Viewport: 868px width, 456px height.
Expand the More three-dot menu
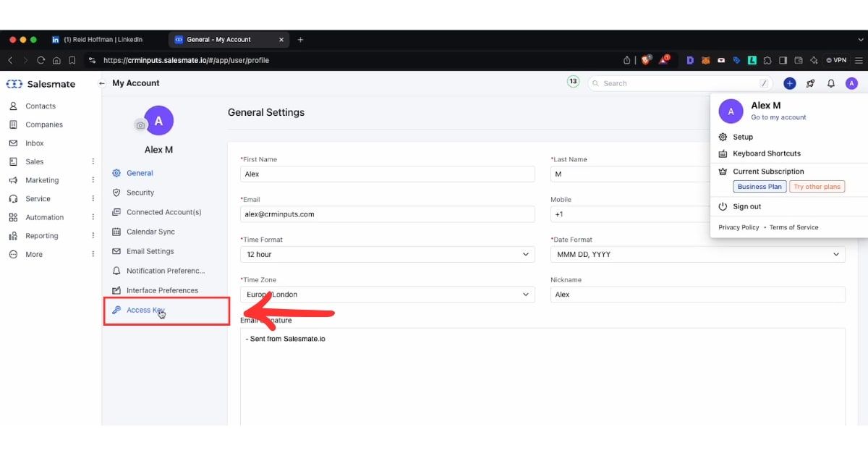click(93, 254)
